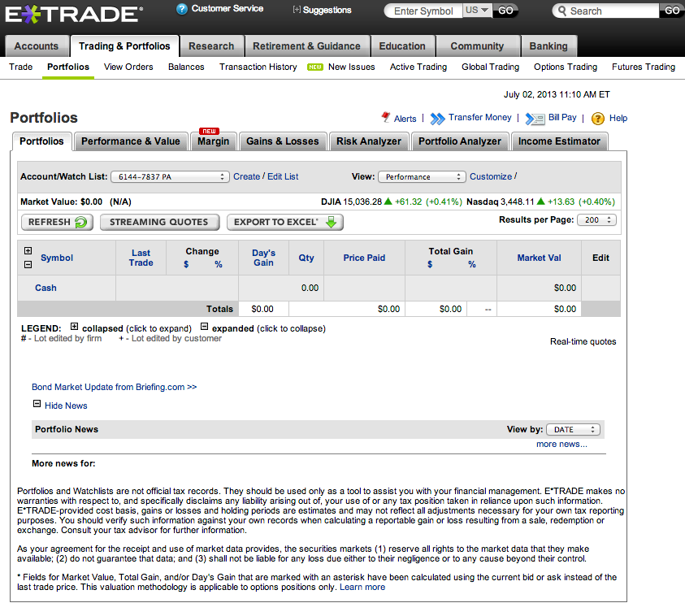Go to View Orders
This screenshot has height=616, width=685.
128,67
